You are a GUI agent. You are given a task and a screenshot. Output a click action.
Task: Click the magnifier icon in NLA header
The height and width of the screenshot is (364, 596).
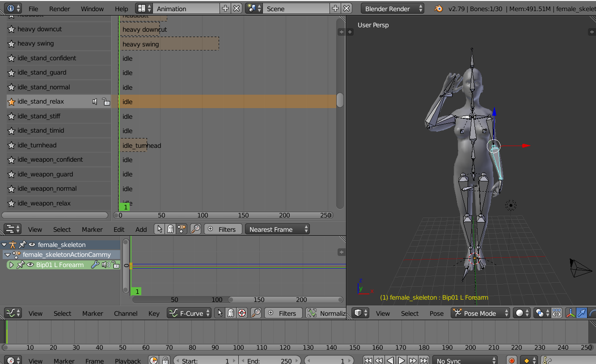click(x=195, y=229)
